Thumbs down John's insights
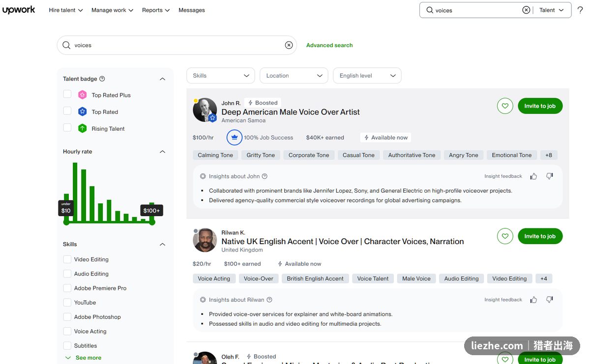590x364 pixels. pos(550,176)
